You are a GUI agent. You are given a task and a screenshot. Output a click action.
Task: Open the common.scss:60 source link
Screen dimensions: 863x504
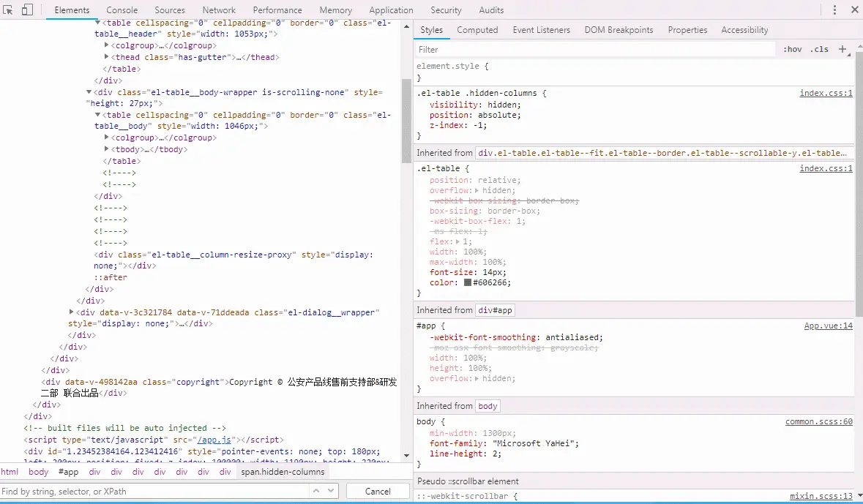tap(818, 421)
